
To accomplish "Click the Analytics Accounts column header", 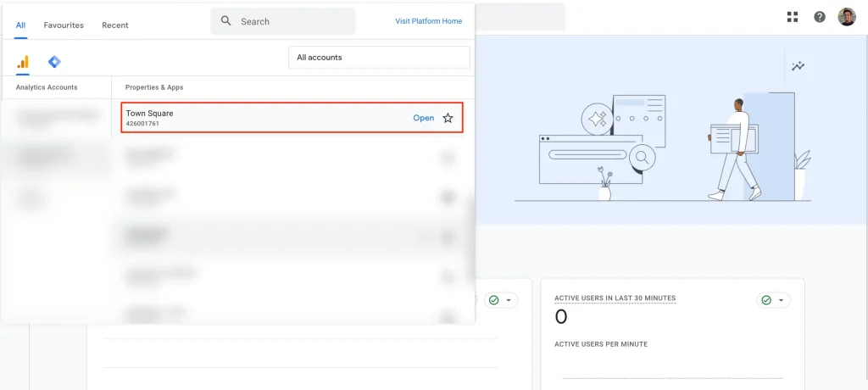I will coord(47,87).
